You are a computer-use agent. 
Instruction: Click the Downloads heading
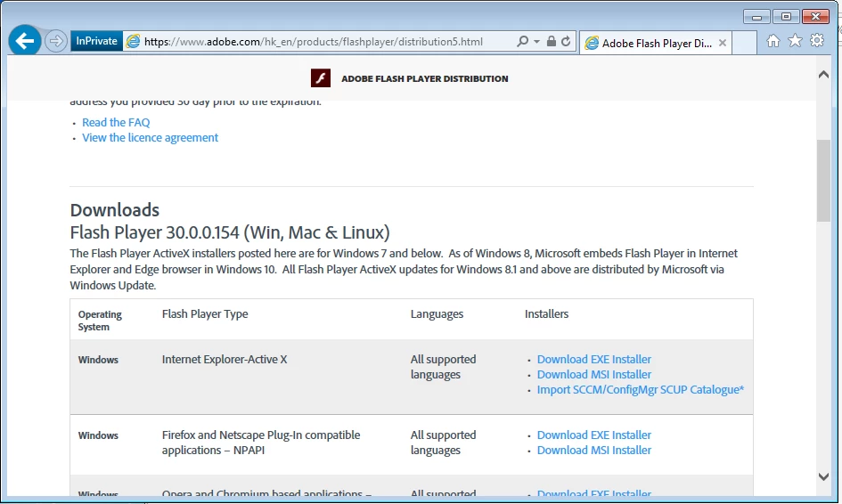click(x=115, y=210)
